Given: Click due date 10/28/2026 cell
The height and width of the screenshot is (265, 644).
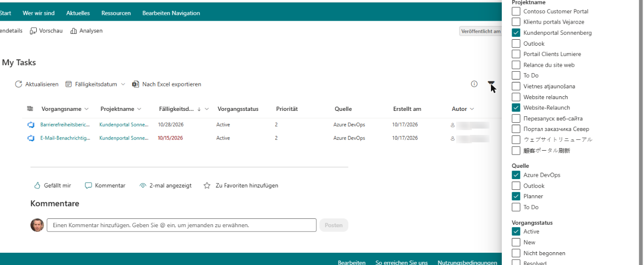Looking at the screenshot, I should (170, 125).
